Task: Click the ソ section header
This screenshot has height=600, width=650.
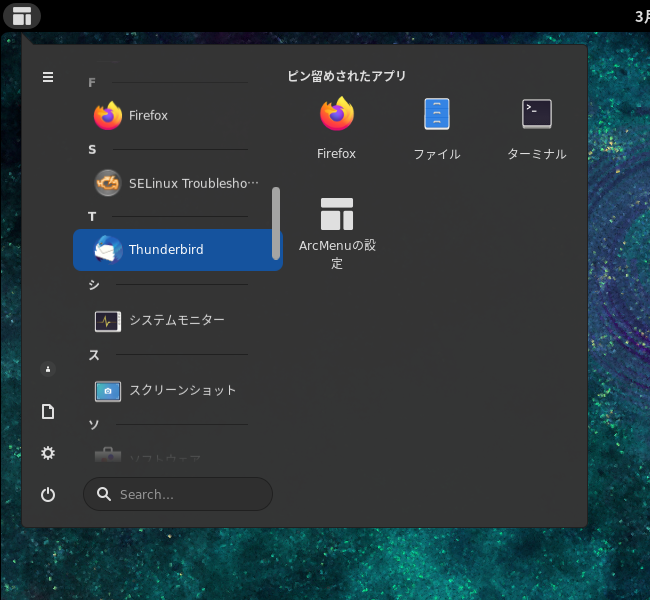Action: pos(94,425)
